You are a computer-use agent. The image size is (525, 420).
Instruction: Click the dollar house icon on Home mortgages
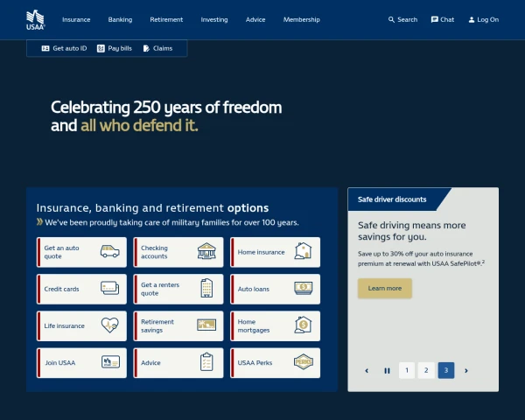point(303,325)
